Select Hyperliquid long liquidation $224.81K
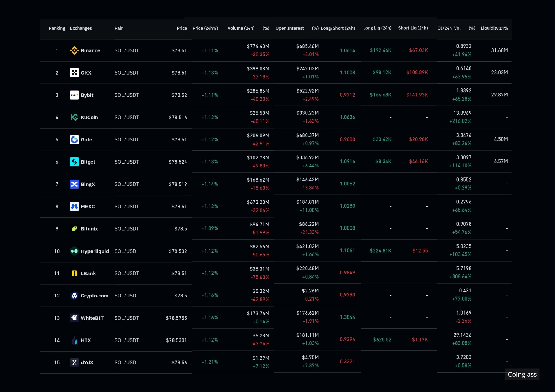This screenshot has height=392, width=555. tap(380, 251)
